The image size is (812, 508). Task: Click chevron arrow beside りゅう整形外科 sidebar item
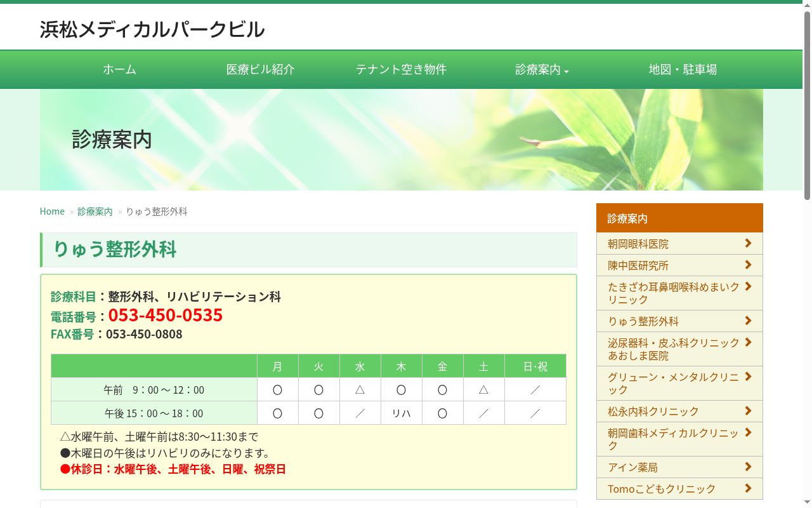[748, 321]
